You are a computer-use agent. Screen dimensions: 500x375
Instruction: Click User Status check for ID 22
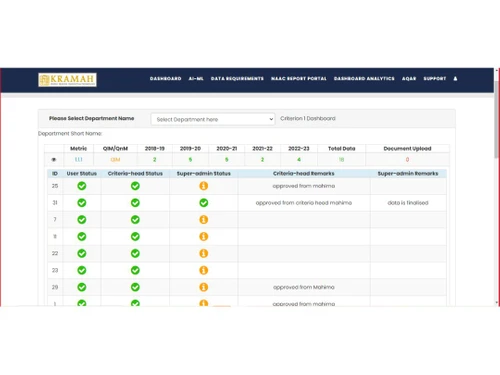tap(82, 253)
